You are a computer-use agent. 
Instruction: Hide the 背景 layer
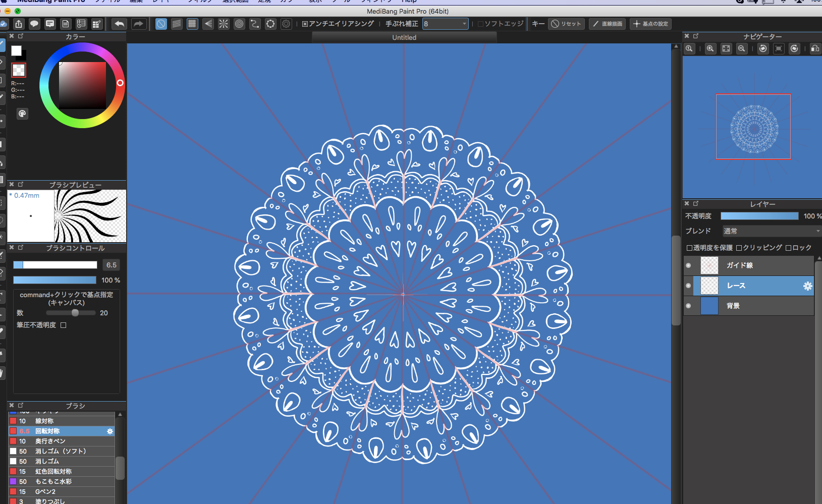(x=688, y=306)
